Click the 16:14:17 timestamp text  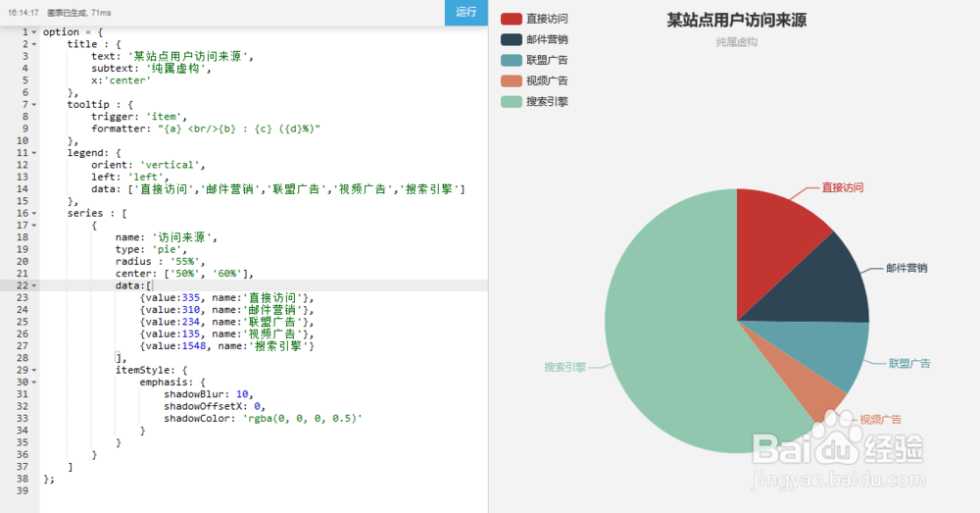tap(24, 13)
